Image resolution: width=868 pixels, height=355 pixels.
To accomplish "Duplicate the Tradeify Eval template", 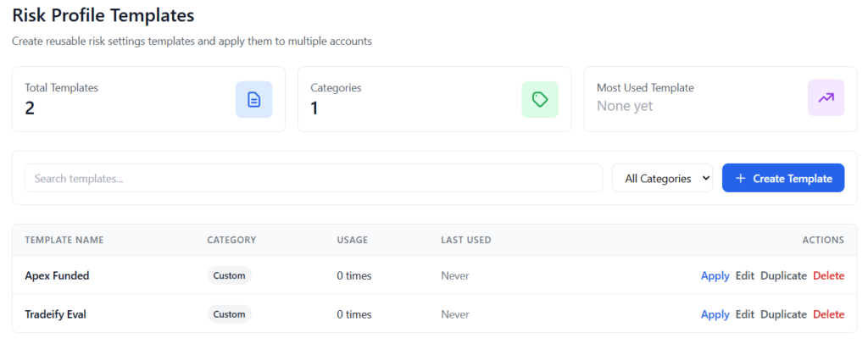I will tap(783, 314).
